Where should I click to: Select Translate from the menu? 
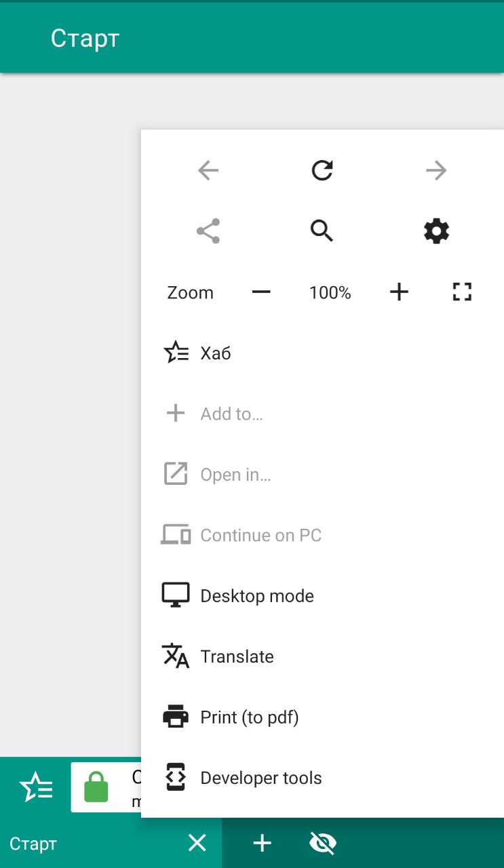coord(322,656)
